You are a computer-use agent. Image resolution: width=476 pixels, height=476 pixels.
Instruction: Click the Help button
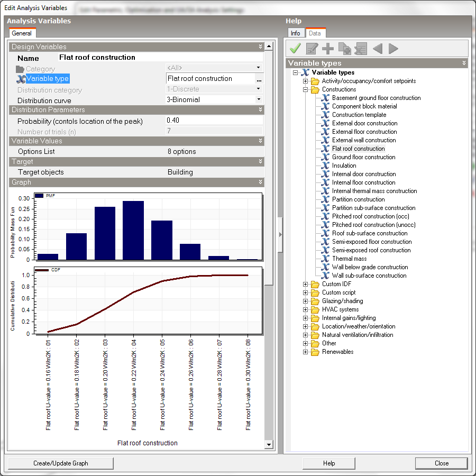[329, 463]
